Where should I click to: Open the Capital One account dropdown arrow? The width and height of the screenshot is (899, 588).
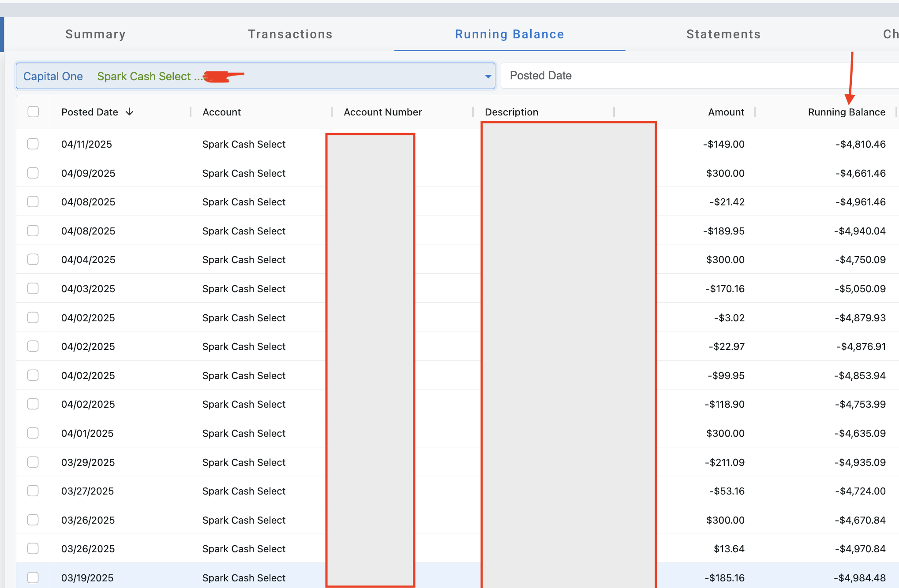pyautogui.click(x=488, y=76)
